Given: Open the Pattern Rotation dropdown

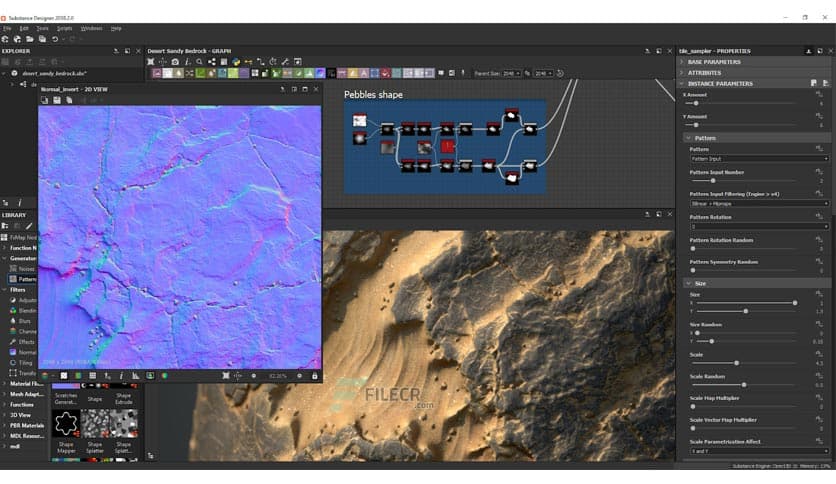Looking at the screenshot, I should [759, 227].
